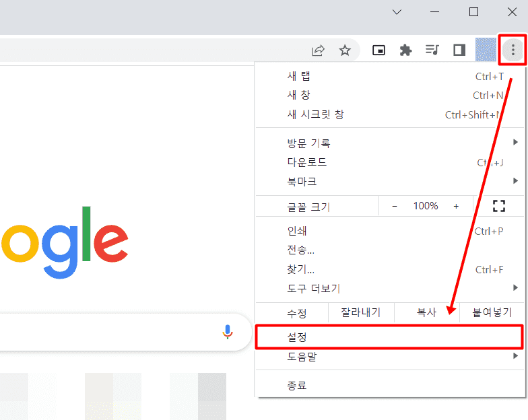Expand 도구 더보기 submenu
Screen dimensions: 528x420
click(390, 288)
